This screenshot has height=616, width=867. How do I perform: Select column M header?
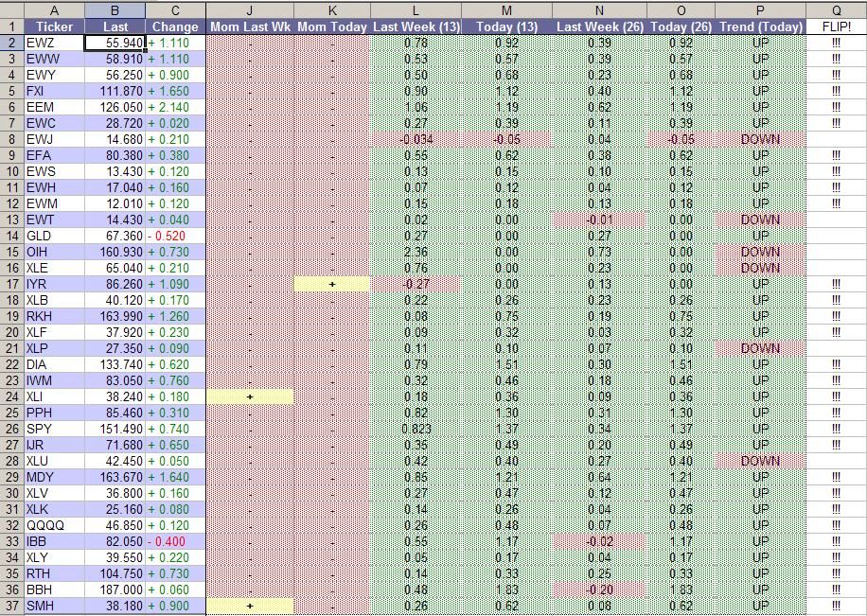[507, 10]
